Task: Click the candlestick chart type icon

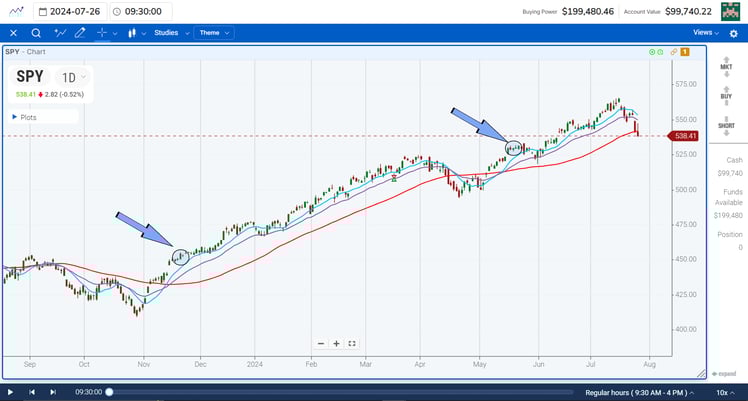Action: (131, 33)
